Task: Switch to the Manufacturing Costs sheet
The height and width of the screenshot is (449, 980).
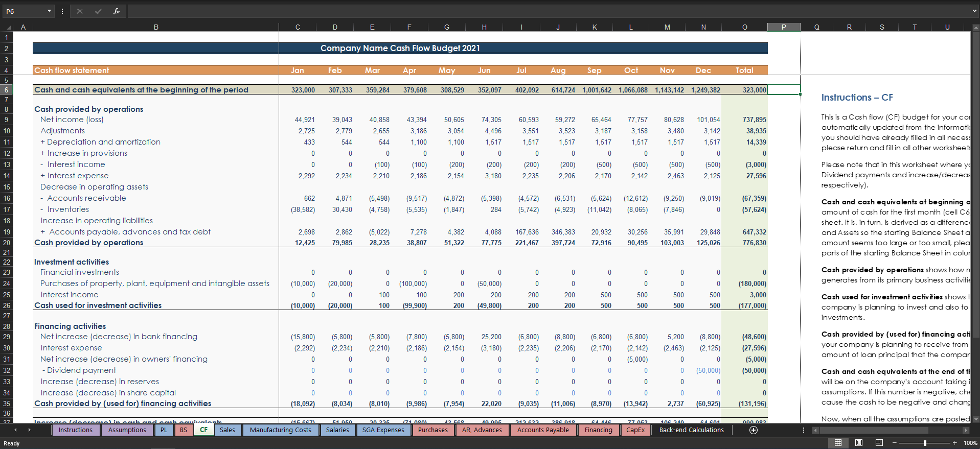Action: coord(280,430)
